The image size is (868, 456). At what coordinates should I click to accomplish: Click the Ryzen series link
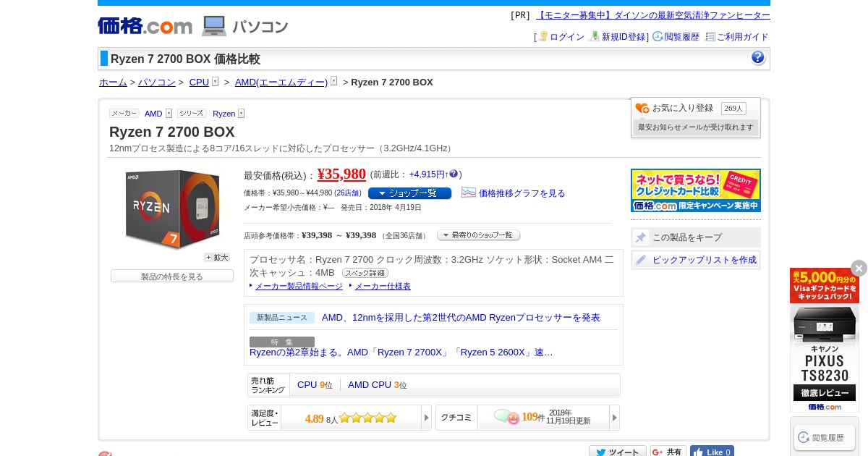tap(224, 114)
